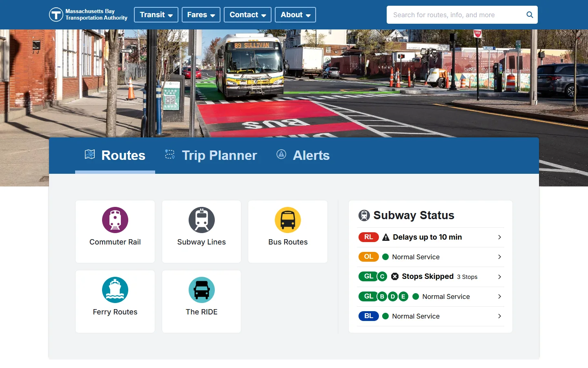Click Blue Line Normal Service text
This screenshot has width=588, height=368.
click(x=416, y=316)
